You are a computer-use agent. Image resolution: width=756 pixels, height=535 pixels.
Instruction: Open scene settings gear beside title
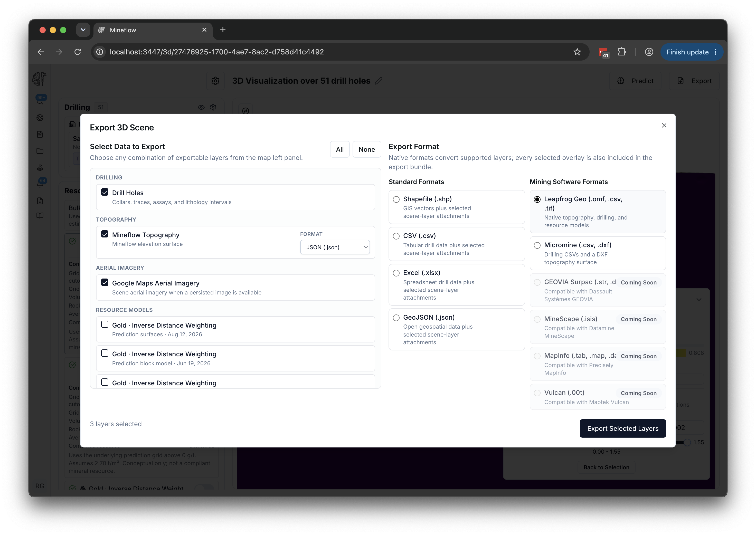pyautogui.click(x=215, y=81)
